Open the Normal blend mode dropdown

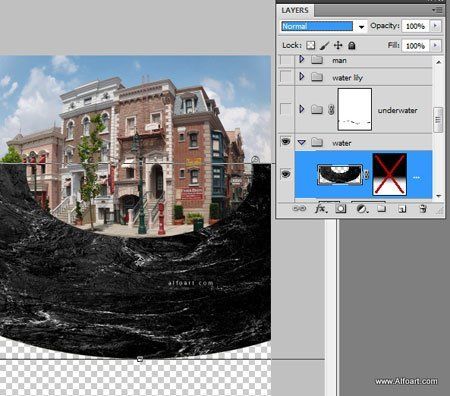point(323,26)
